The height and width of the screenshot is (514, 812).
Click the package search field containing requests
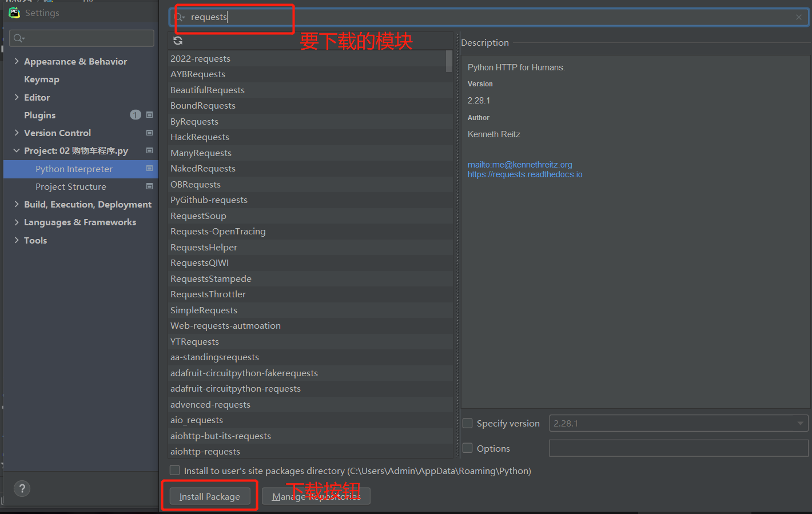pyautogui.click(x=489, y=17)
